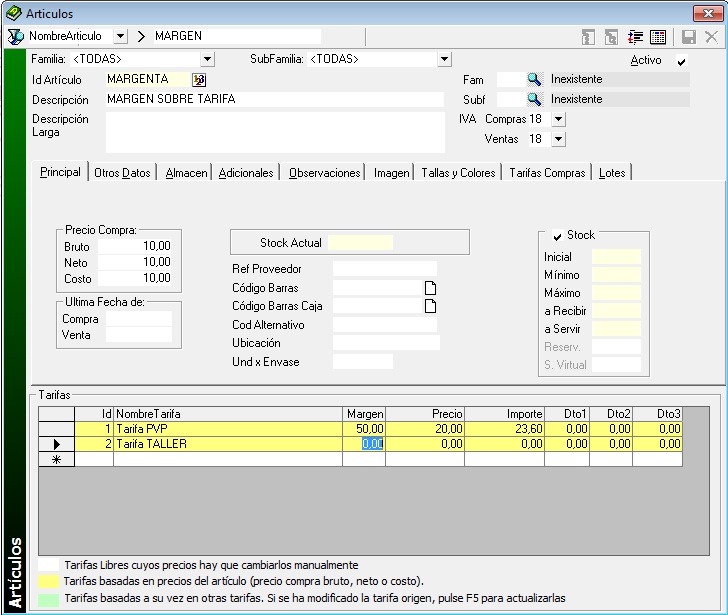Click the icon next to Id Artículo field
This screenshot has height=615, width=728.
tap(199, 80)
